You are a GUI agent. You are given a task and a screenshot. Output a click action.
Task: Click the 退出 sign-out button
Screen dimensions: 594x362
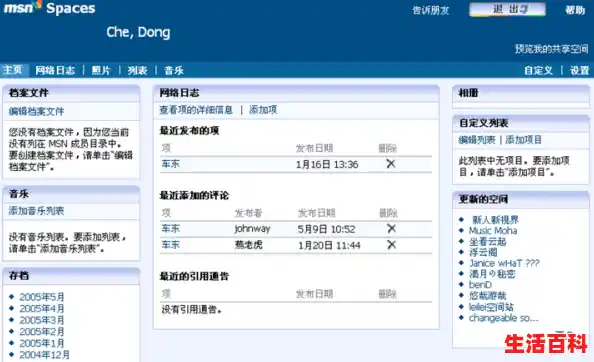pyautogui.click(x=507, y=9)
